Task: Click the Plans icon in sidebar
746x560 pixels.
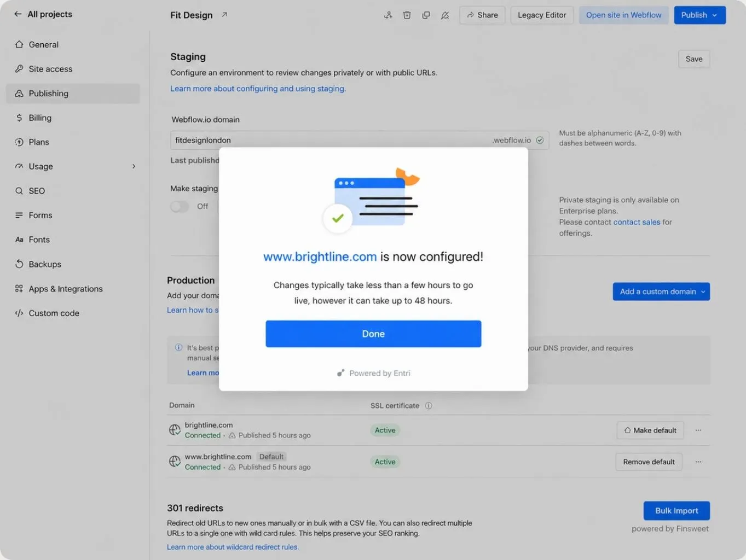Action: (19, 142)
